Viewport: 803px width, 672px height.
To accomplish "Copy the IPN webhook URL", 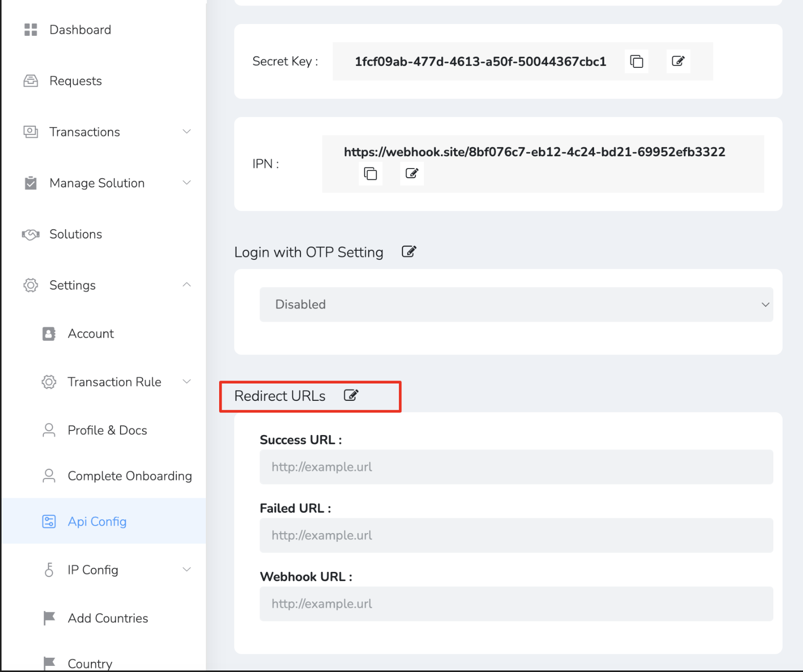I will (x=370, y=174).
